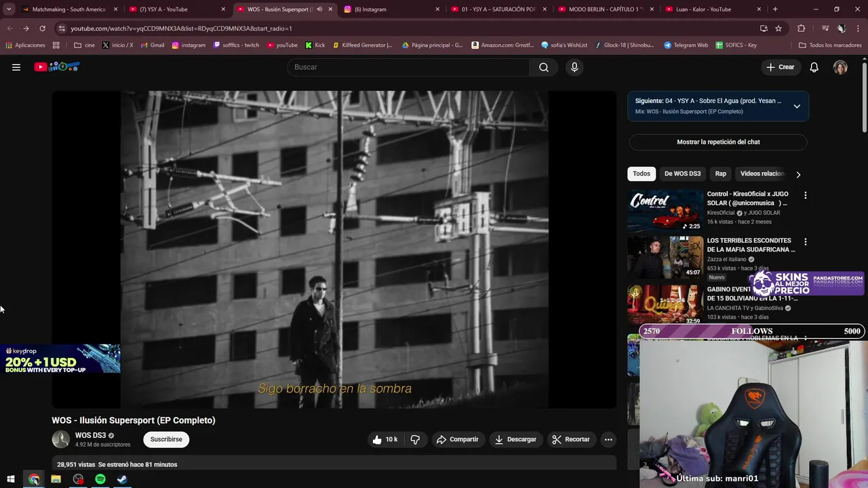Open Control KiresOficial video thumbnail
Screen dimensions: 868x488
[x=665, y=211]
